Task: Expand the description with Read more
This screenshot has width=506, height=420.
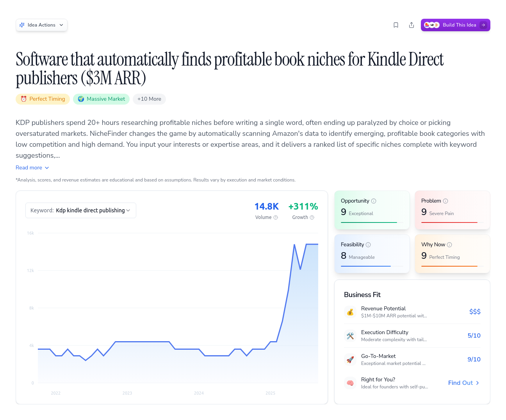Action: [32, 167]
